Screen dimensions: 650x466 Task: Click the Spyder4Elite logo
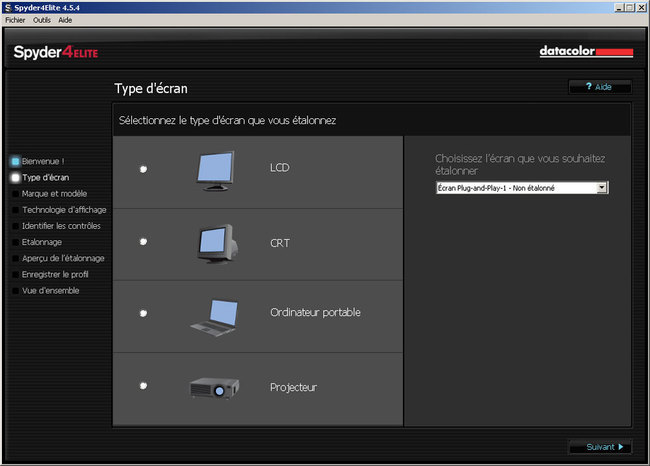tap(56, 52)
